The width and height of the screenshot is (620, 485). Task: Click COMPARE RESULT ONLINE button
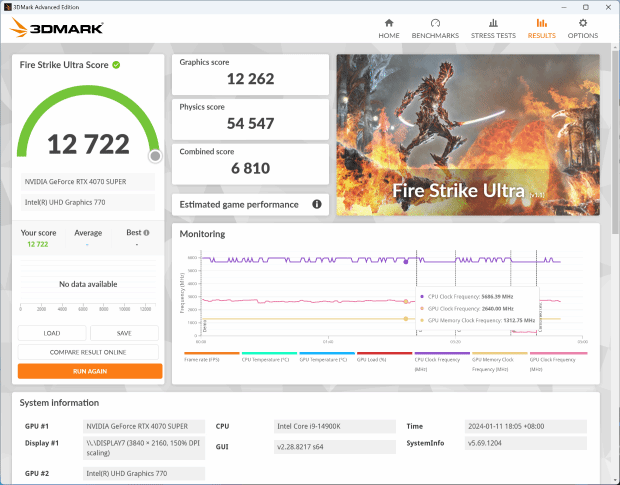[88, 352]
